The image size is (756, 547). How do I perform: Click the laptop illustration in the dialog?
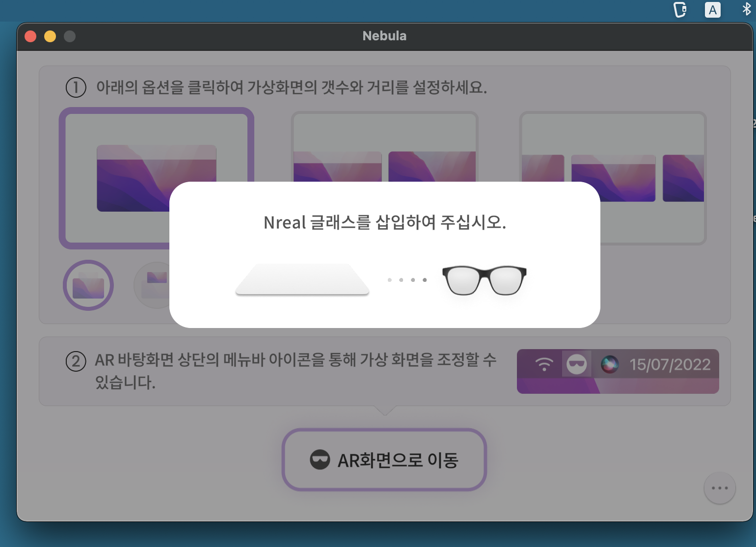[302, 279]
